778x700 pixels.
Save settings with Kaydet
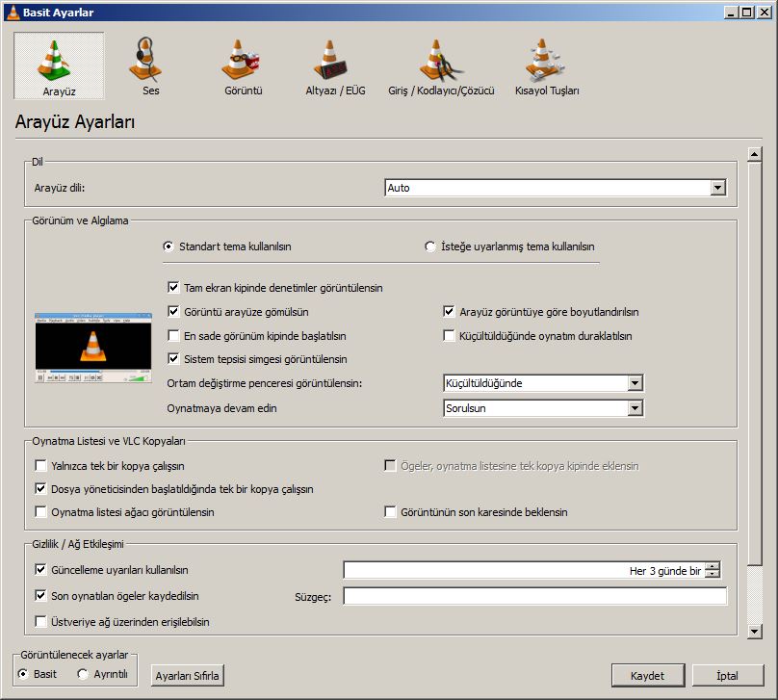coord(648,676)
